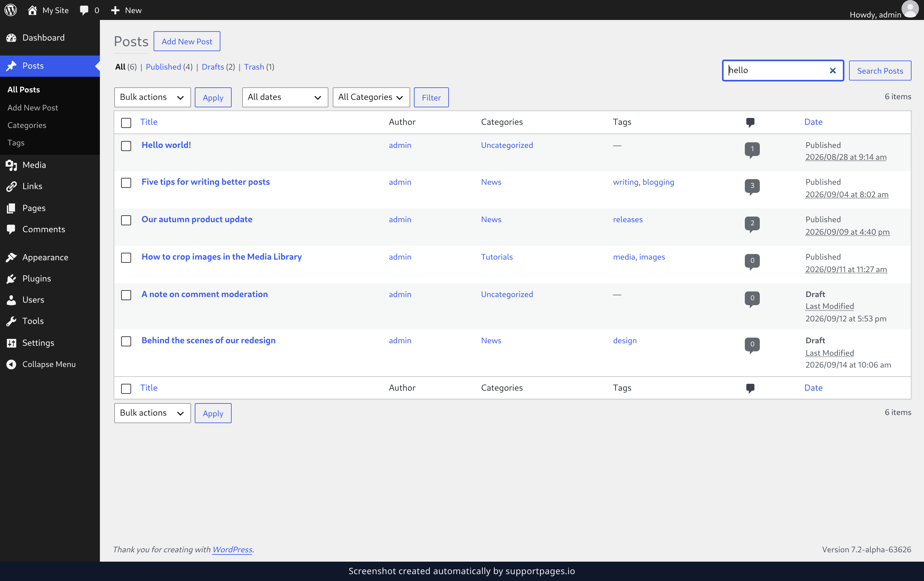
Task: Tick the checkbox for Hello world! post
Action: coord(126,146)
